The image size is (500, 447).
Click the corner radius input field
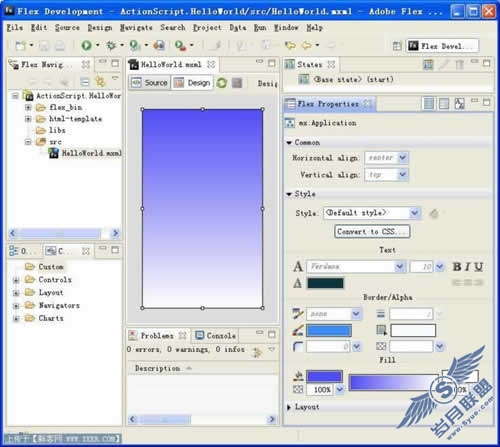click(x=328, y=347)
